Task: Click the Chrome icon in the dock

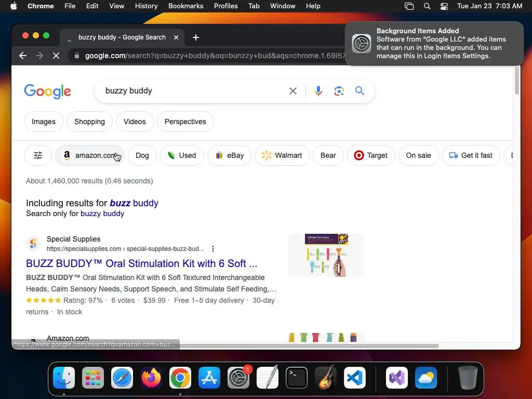Action: point(180,378)
